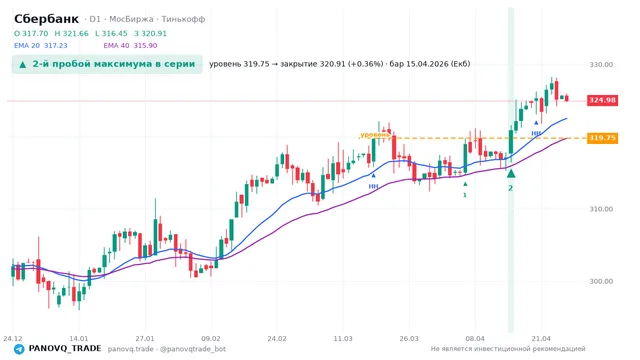Click the Сбербанк title
Viewport: 640px width, 360px height.
(47, 19)
